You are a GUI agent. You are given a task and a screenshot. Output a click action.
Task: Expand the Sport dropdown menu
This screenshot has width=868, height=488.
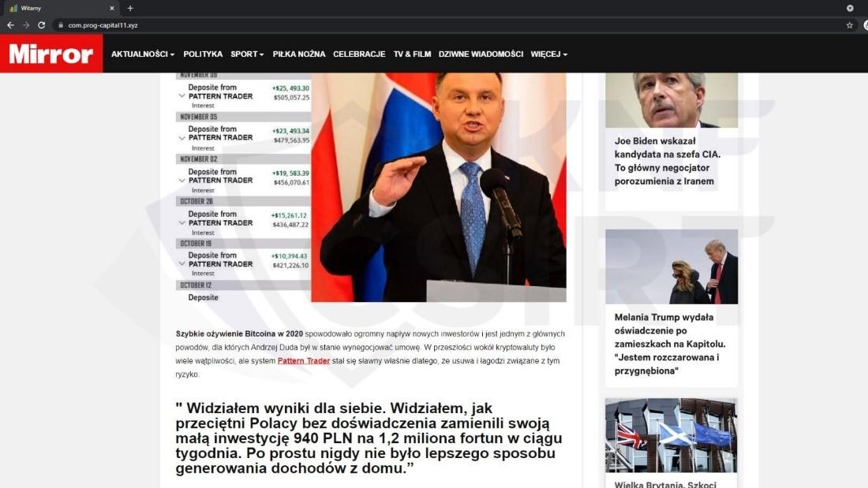coord(247,54)
